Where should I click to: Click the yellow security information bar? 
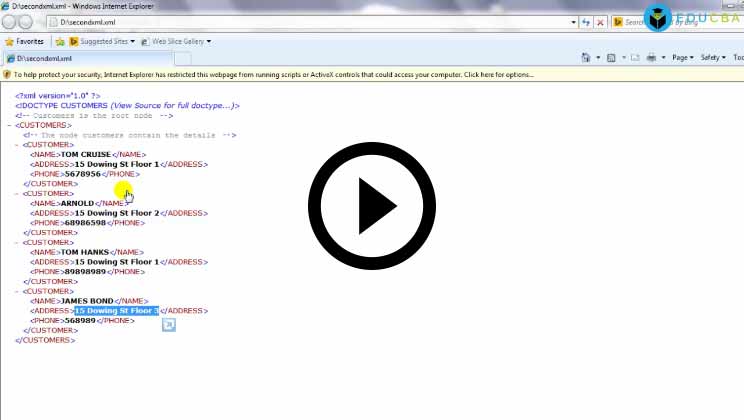(270, 74)
